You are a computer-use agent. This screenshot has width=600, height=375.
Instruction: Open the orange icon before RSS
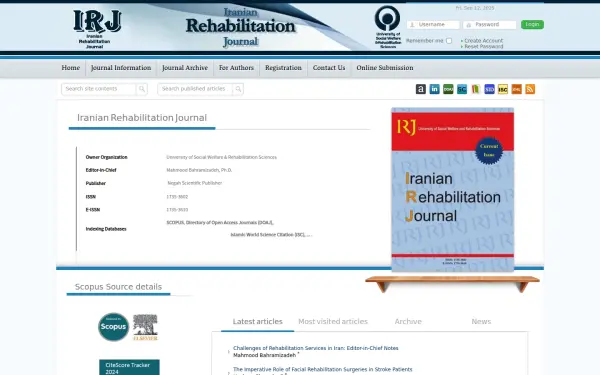coord(517,89)
